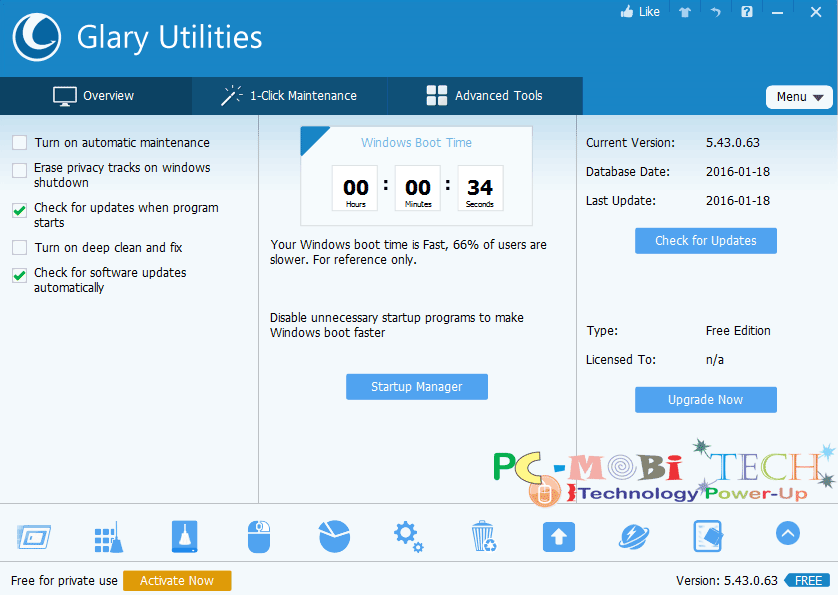
Task: Click the thumbs-up Like icon
Action: coord(627,12)
